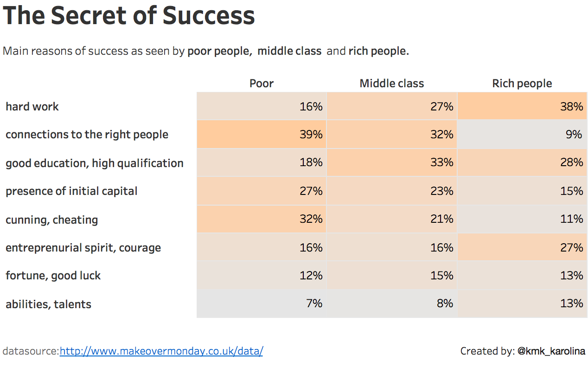Click the 'hard work' row label
The image size is (588, 375).
[32, 107]
